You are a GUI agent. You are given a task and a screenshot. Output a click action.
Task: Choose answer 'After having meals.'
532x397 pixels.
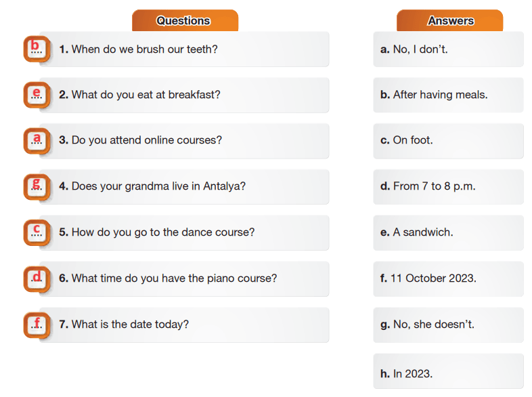[x=448, y=95]
